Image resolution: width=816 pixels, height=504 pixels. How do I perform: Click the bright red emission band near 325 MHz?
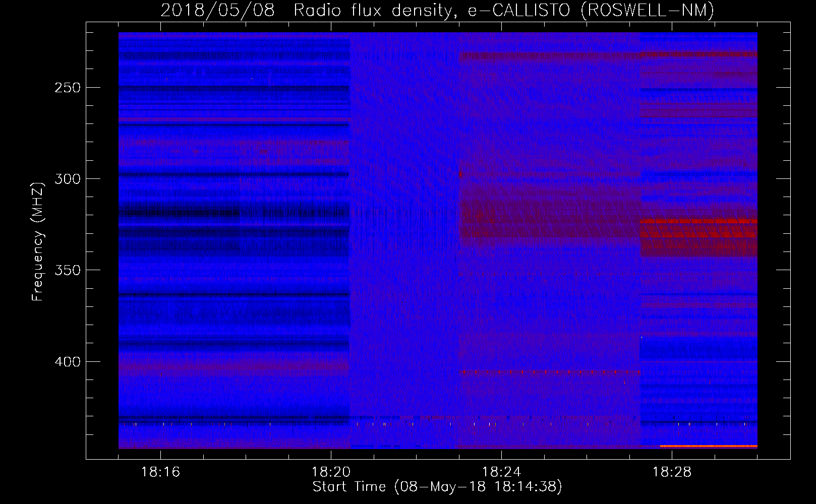pos(698,221)
